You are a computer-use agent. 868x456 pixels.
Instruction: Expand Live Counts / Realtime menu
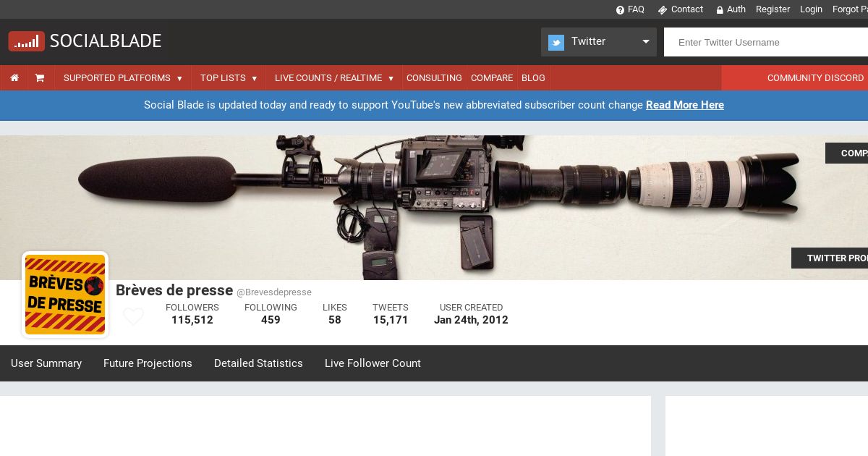click(334, 78)
